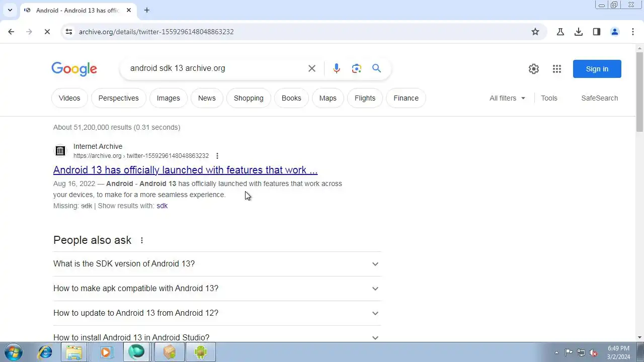Select the News filter
Viewport: 644px width, 362px height.
(x=207, y=98)
